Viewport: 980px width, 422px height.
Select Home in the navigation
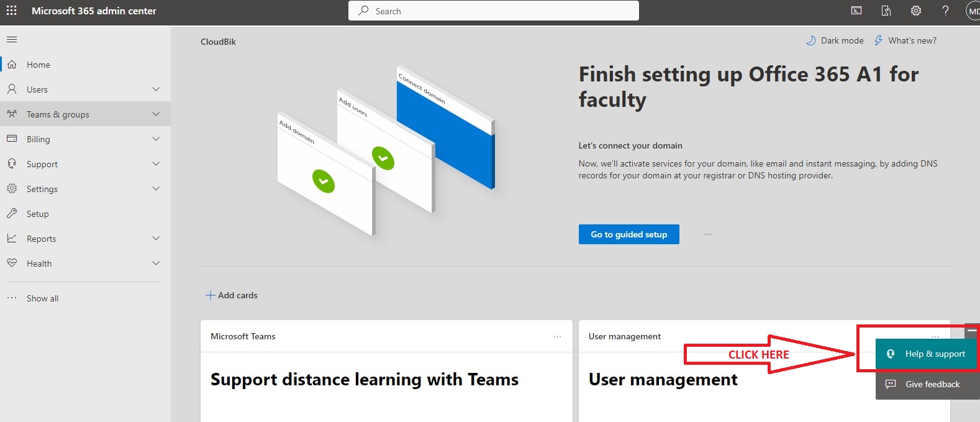click(38, 65)
